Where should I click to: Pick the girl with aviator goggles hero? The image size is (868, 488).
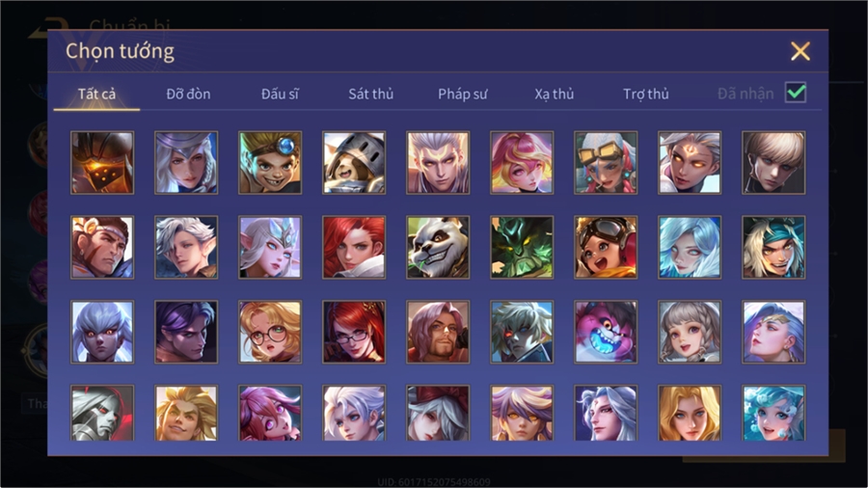[x=606, y=247]
